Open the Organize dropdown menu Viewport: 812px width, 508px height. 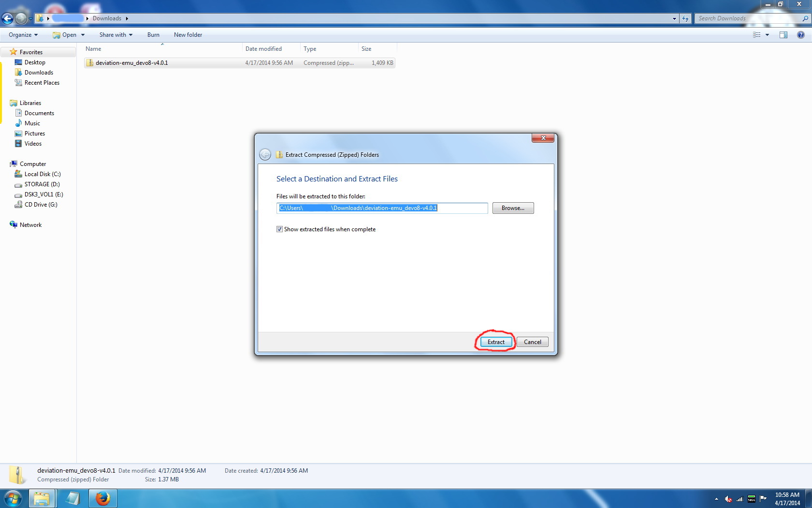[23, 35]
